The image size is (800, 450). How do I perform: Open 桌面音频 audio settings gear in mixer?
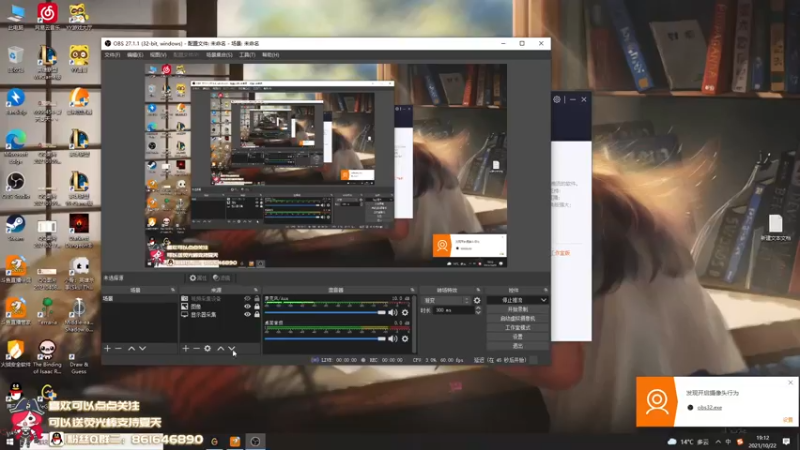click(x=405, y=338)
